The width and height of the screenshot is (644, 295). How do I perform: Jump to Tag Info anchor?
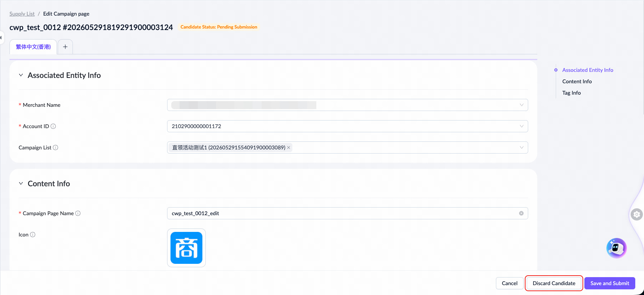coord(571,93)
